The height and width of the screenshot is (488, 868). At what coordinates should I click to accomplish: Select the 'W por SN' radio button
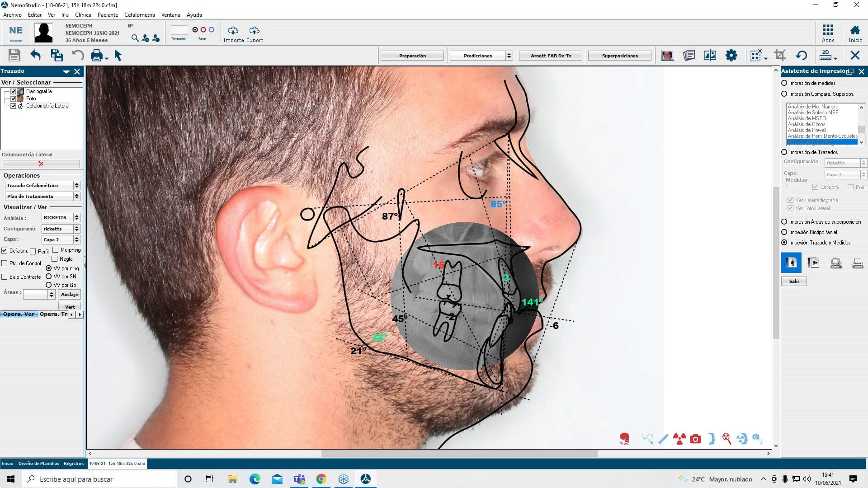pos(49,276)
